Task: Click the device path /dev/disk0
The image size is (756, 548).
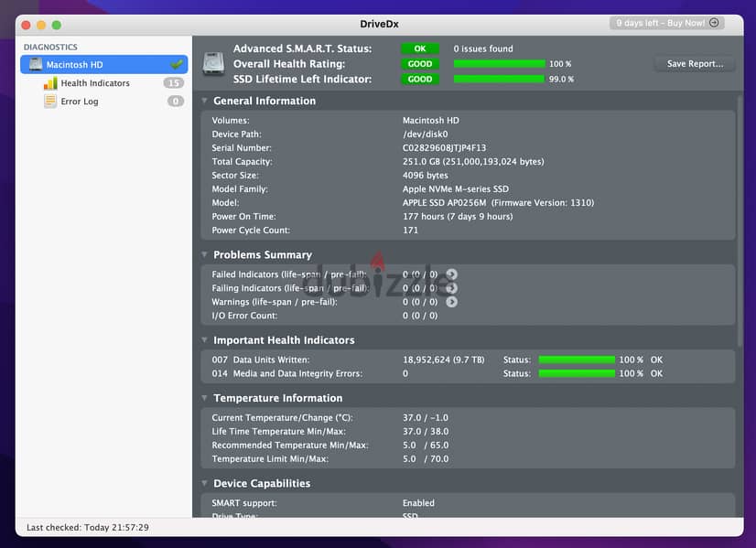Action: pyautogui.click(x=426, y=134)
